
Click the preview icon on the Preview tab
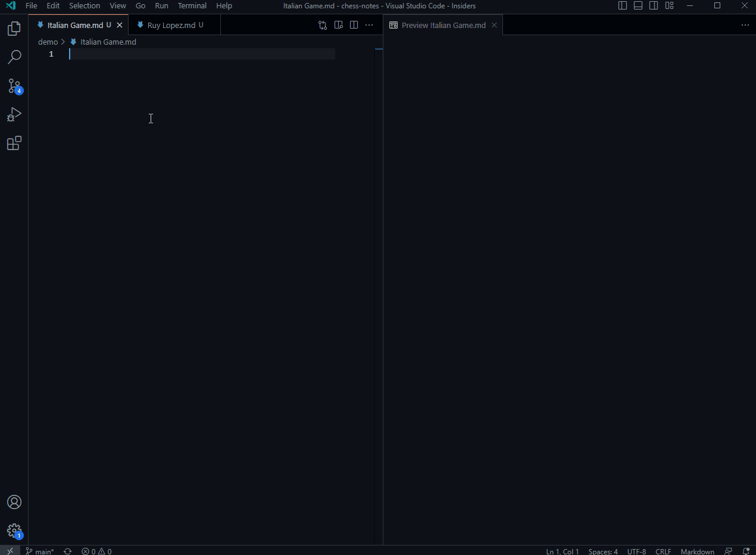coord(393,25)
